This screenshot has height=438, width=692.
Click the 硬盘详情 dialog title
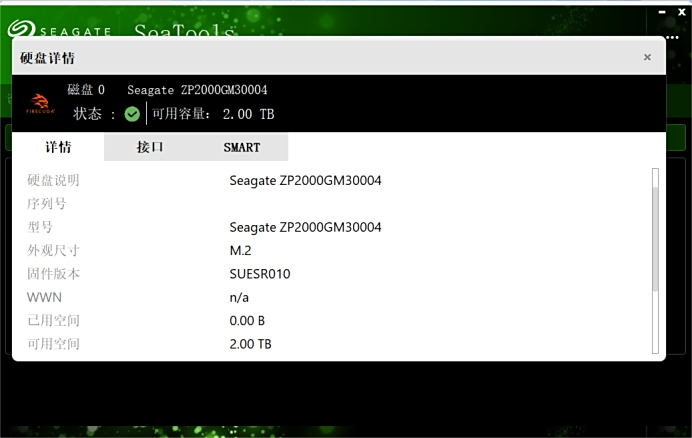(x=47, y=58)
